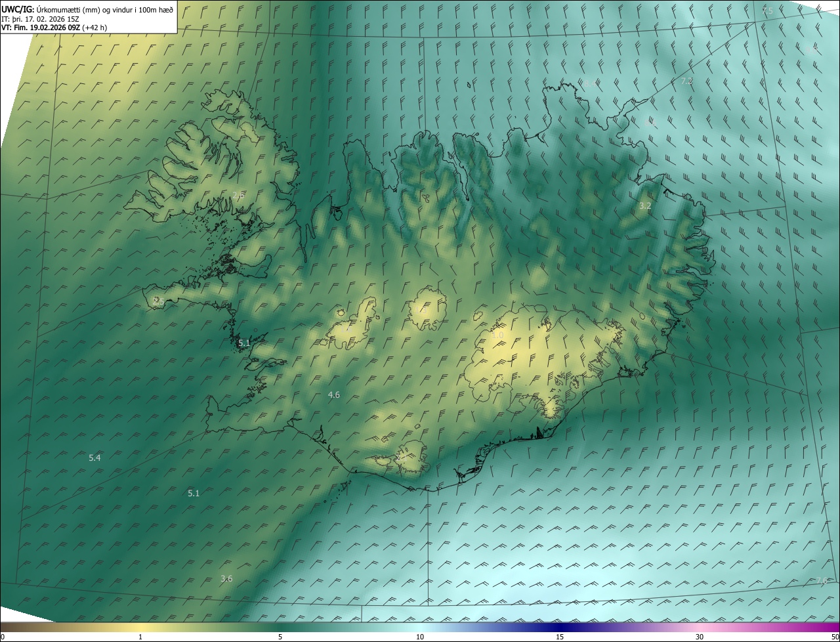Image resolution: width=840 pixels, height=642 pixels.
Task: Click the 5.4 value over the southwest ocean
Action: 94,458
